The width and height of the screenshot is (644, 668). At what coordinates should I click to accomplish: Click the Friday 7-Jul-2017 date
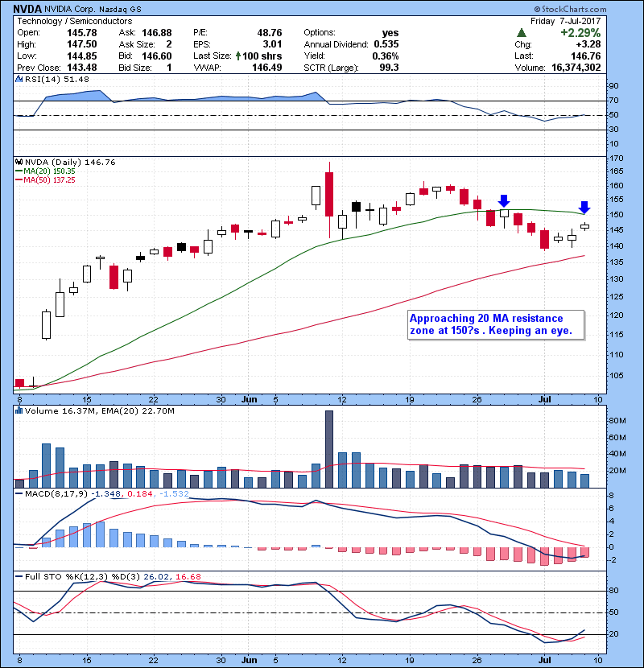[566, 21]
